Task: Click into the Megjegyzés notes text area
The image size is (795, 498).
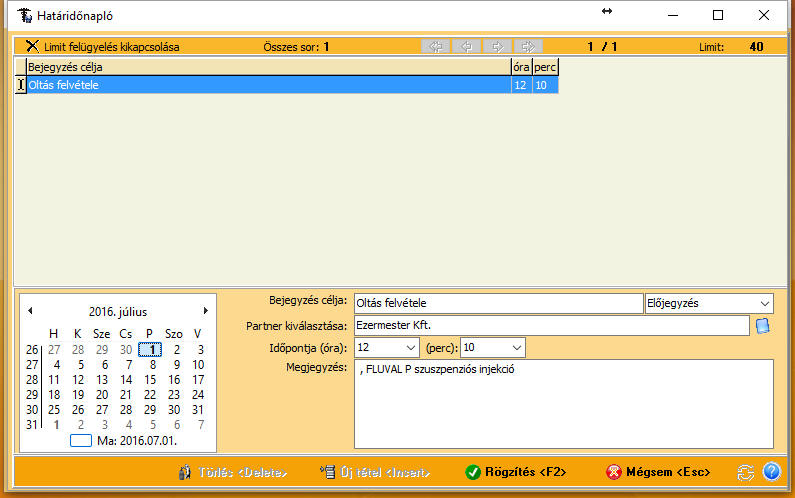Action: pos(564,404)
